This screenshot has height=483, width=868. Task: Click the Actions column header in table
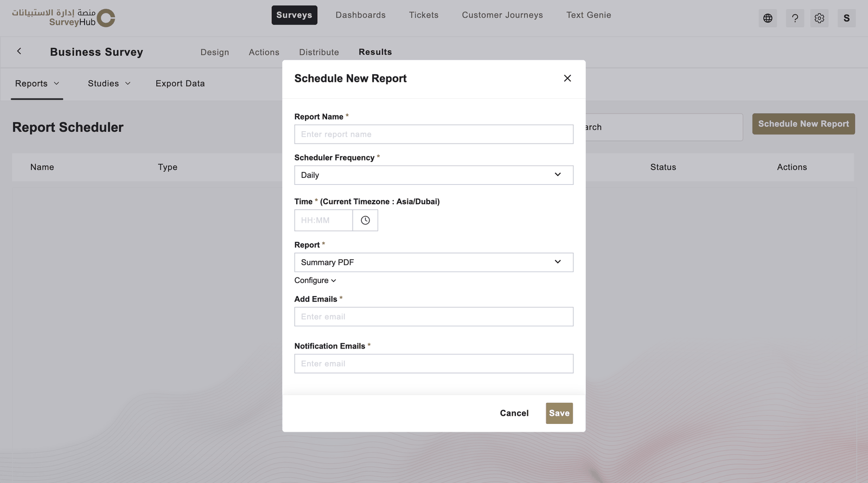[x=792, y=167]
